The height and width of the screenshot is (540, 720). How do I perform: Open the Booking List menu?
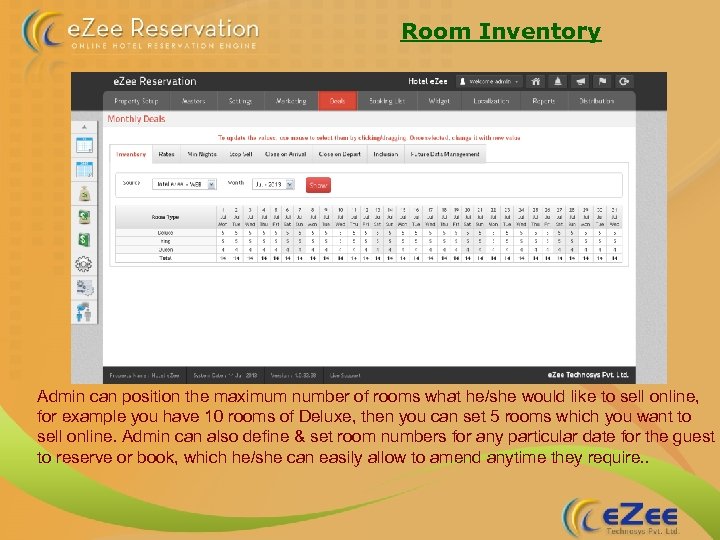coord(387,101)
